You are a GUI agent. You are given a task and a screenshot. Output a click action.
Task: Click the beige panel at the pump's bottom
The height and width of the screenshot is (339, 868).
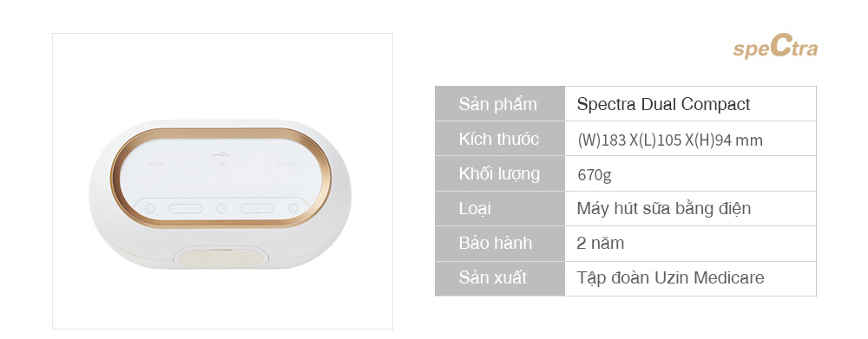[x=220, y=258]
